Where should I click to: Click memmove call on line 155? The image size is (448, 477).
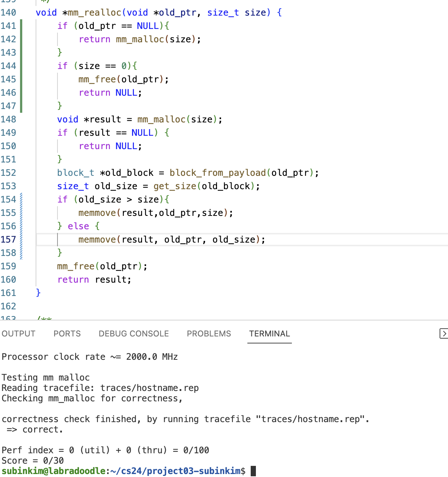[97, 213]
